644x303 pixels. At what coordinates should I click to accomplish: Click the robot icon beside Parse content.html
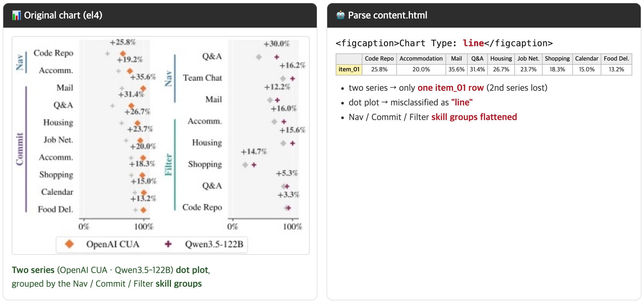click(340, 15)
